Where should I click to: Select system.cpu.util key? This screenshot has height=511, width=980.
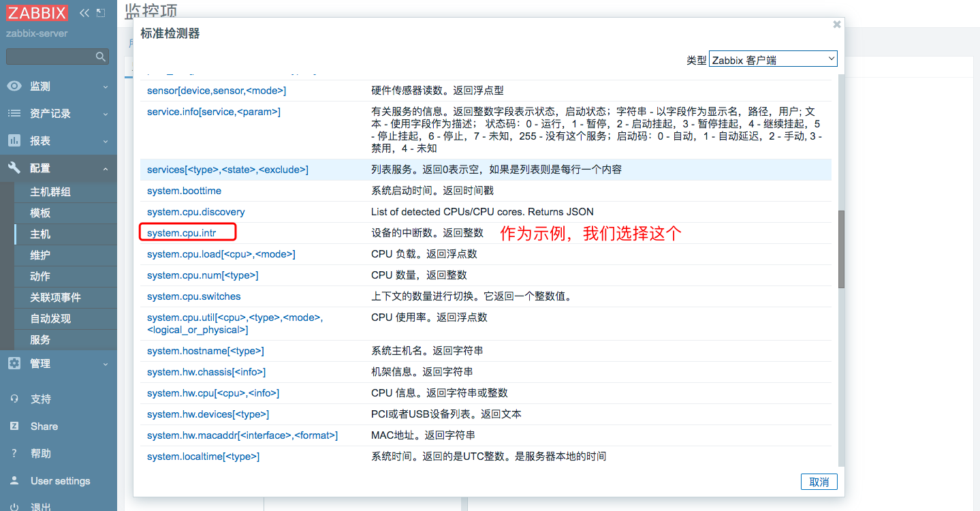click(235, 324)
